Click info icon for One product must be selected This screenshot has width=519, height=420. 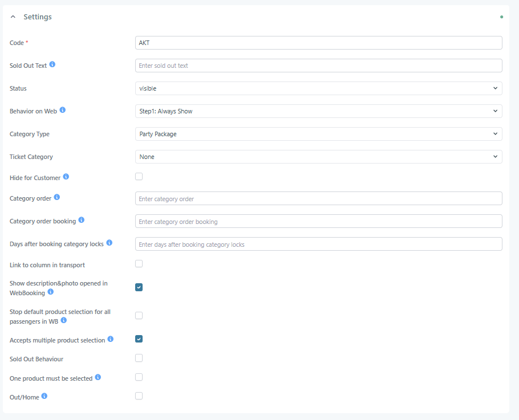pos(98,377)
